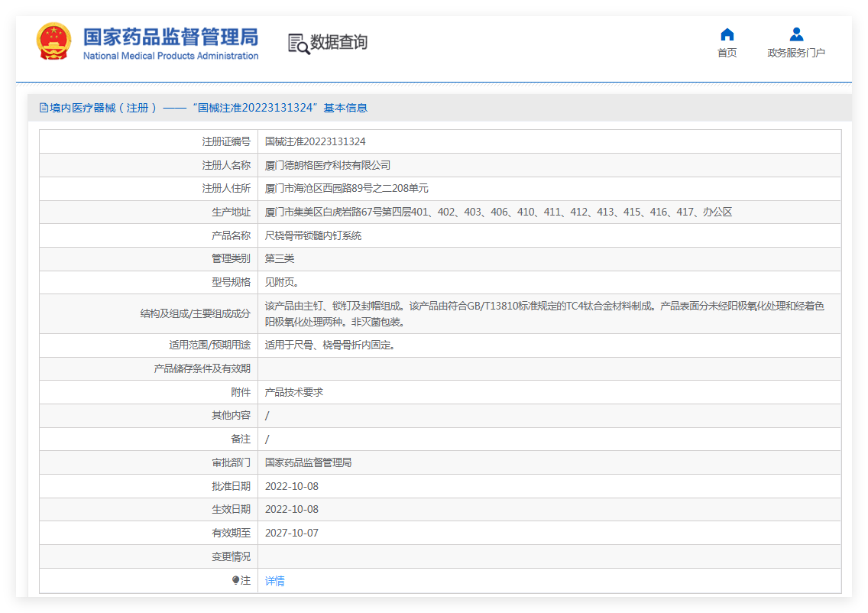
Task: Click National Medical Products Administration text
Action: (x=170, y=56)
